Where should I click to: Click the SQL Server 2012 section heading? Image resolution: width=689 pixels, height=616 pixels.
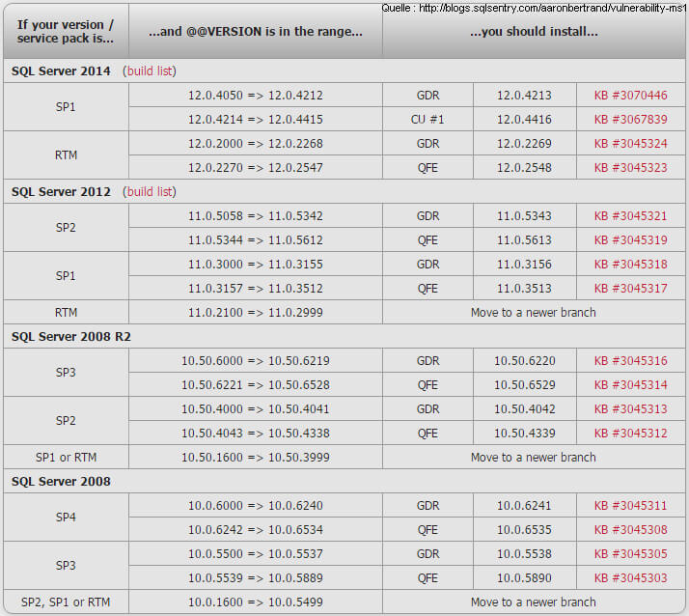coord(61,192)
